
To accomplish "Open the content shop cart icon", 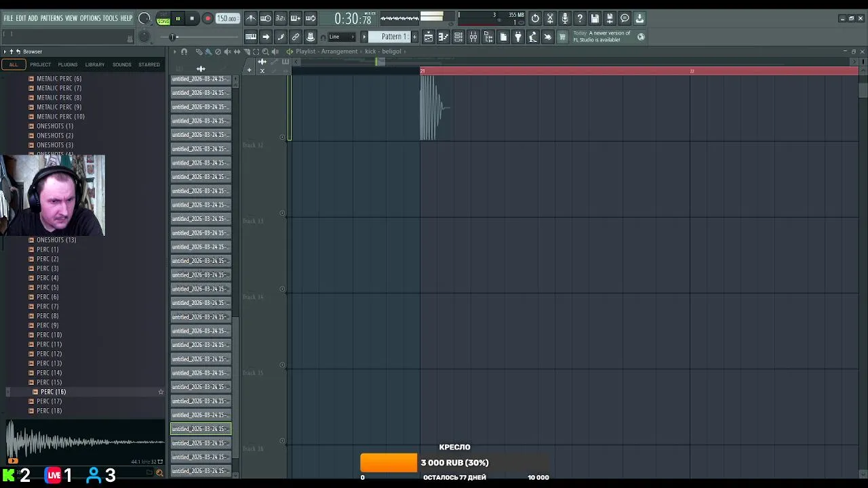I will point(562,37).
